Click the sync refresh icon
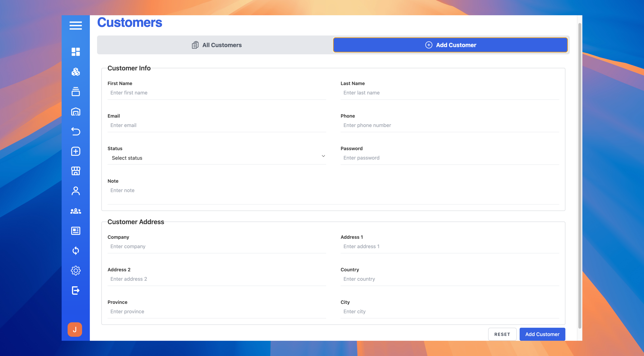Screen dimensions: 644x356 76,250
